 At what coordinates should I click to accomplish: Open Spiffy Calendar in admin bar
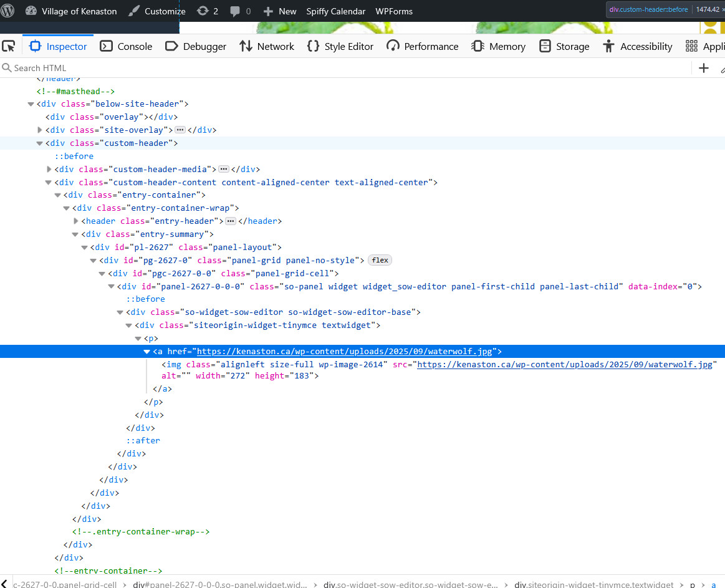(336, 11)
